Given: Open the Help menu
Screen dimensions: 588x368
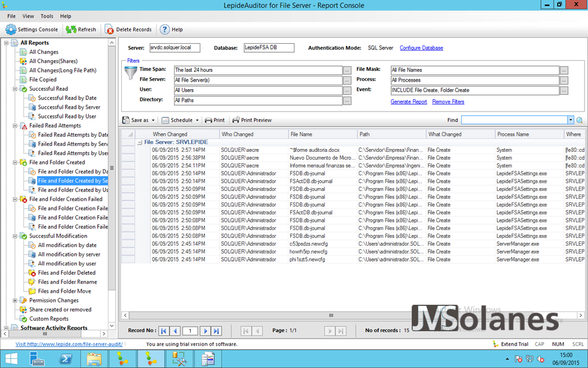Looking at the screenshot, I should 65,16.
